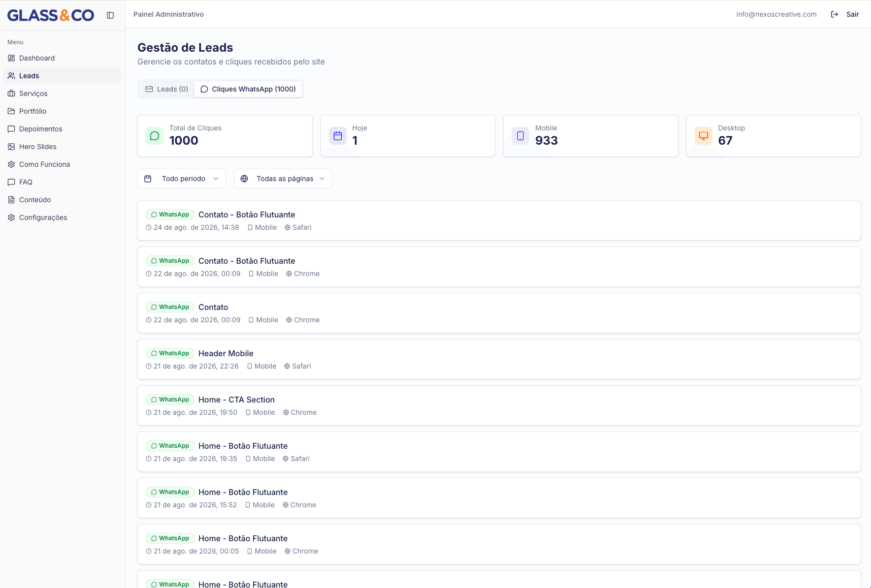Open the 24 de ago. 14:38 Contato click entry

pos(499,220)
